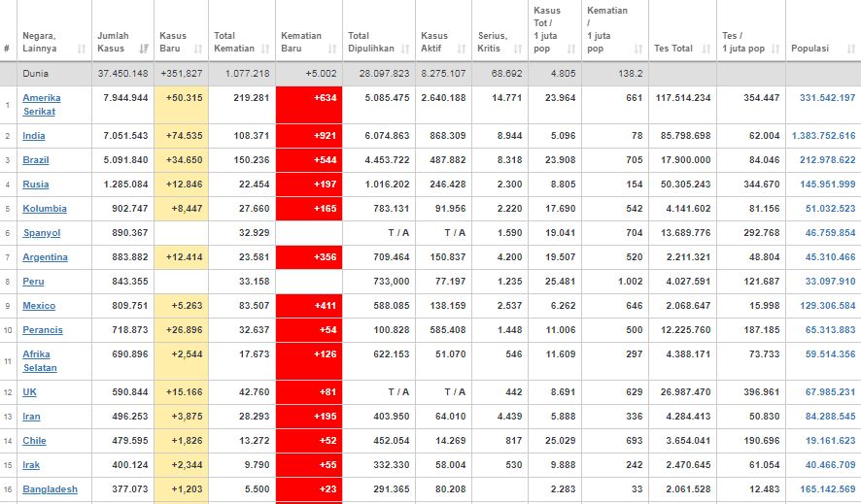861x504 pixels.
Task: Open Rusia population link 145.951.999
Action: 828,184
